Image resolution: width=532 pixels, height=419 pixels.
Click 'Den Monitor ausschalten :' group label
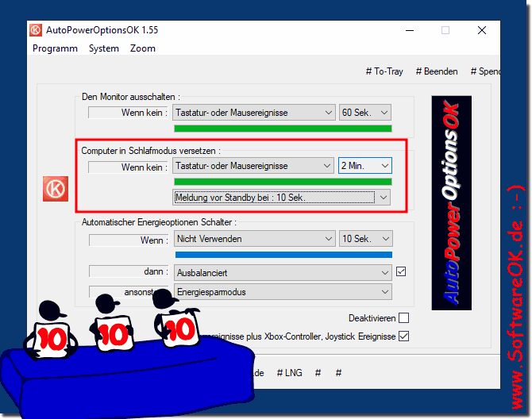point(131,97)
